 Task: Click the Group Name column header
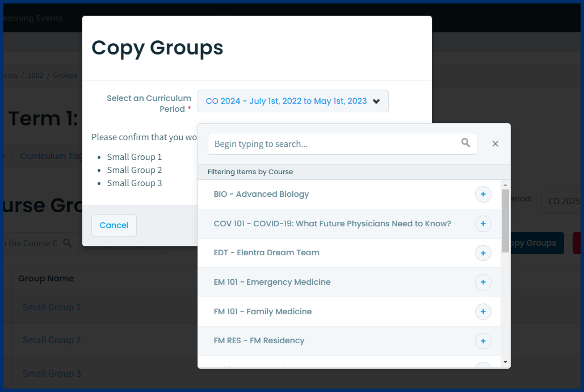click(x=46, y=279)
